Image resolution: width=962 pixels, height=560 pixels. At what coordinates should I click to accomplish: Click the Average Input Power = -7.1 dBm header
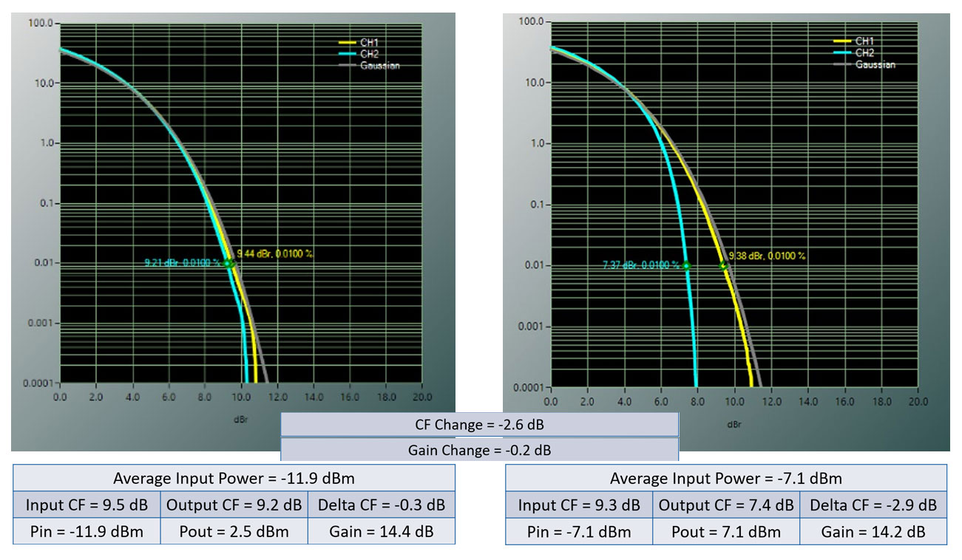pyautogui.click(x=725, y=478)
